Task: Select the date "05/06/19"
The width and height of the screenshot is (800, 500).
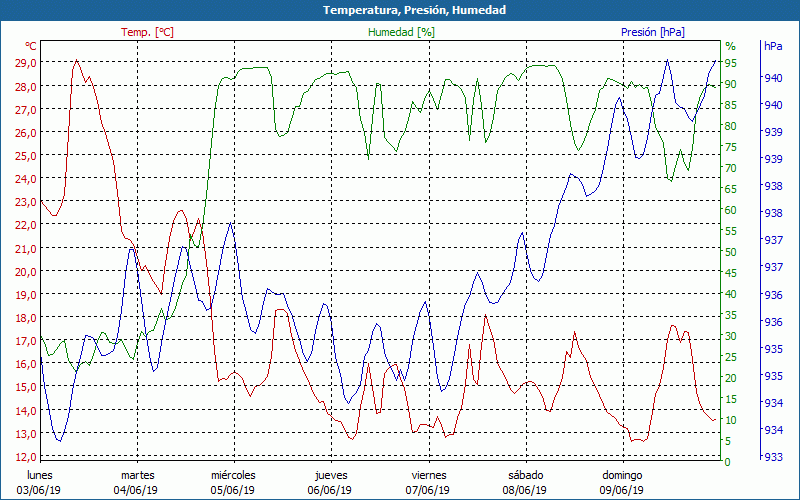Action: click(x=233, y=490)
